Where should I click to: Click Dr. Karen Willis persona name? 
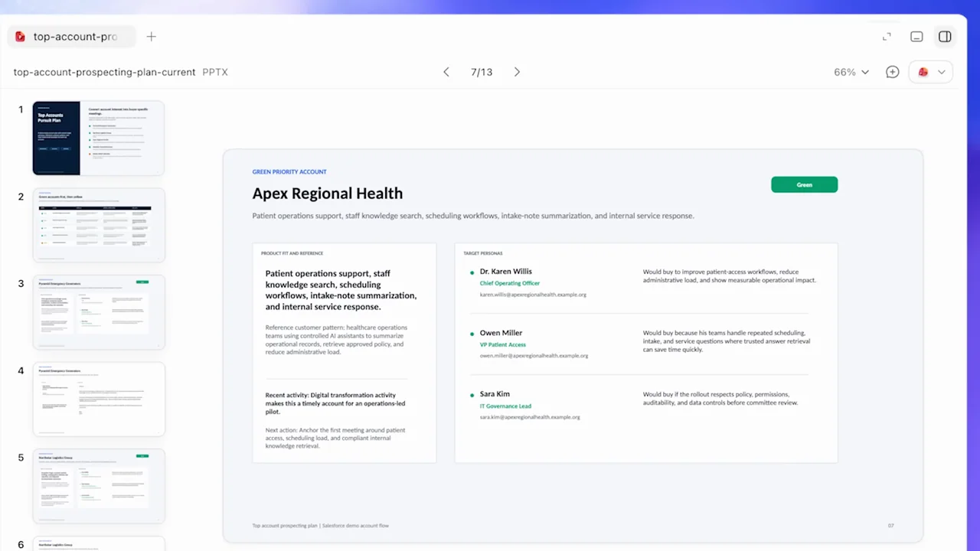tap(505, 271)
